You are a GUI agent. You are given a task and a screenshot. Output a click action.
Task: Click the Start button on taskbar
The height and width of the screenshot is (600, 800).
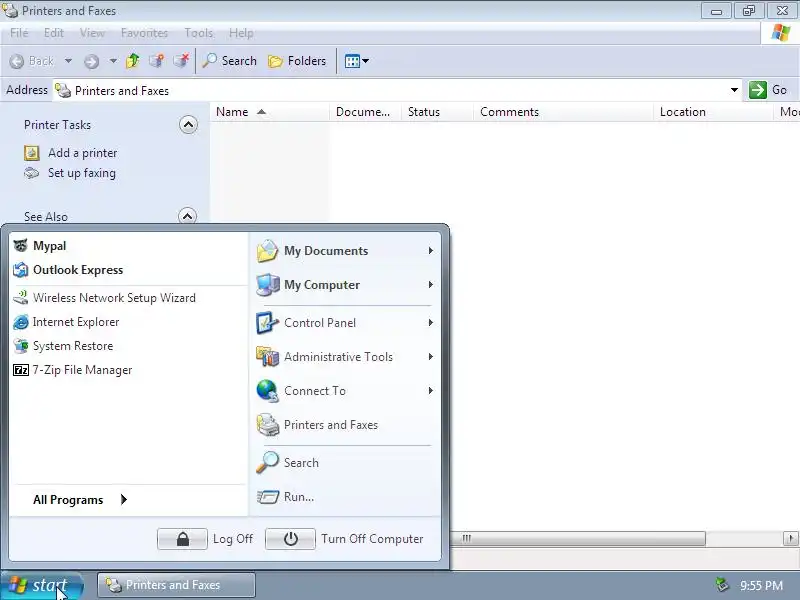[42, 585]
